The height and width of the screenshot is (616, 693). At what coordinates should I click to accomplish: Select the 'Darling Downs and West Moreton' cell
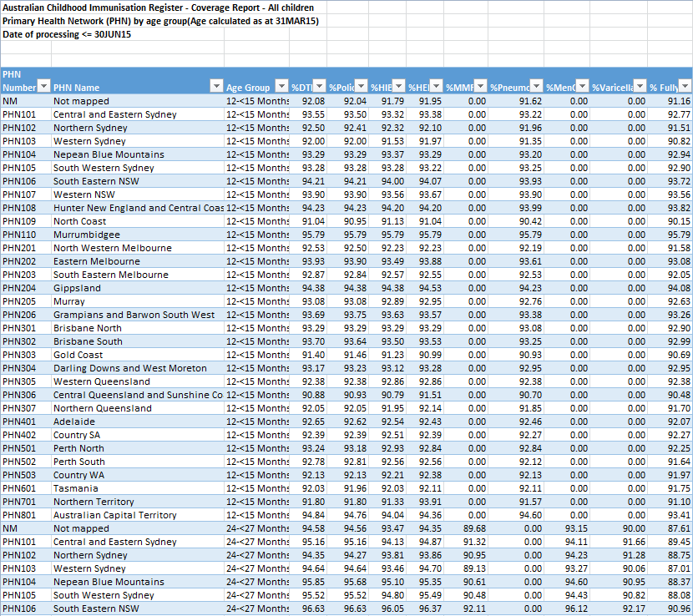click(x=138, y=368)
